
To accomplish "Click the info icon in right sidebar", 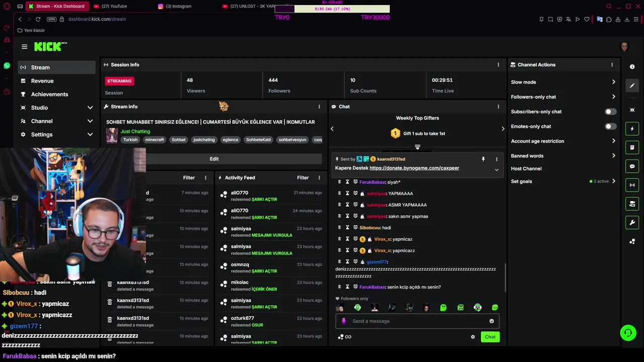I will [x=632, y=67].
